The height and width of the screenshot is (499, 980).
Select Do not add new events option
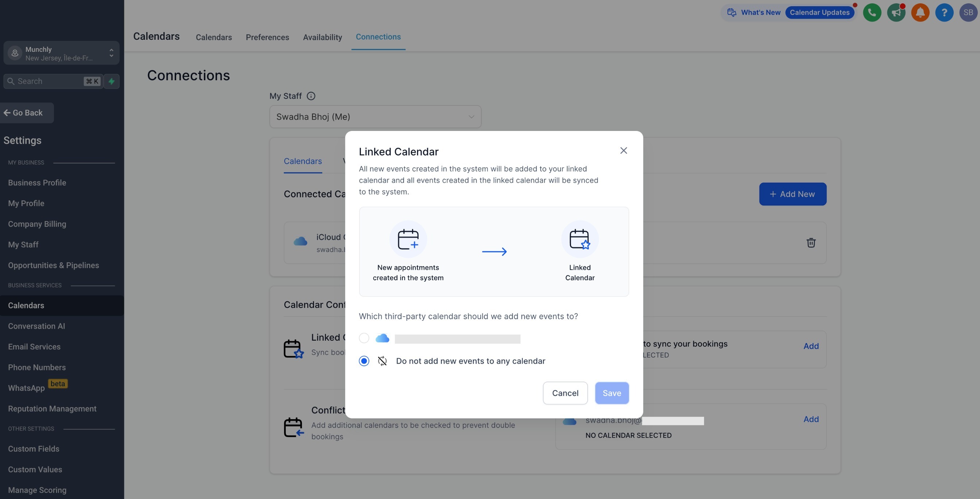(x=364, y=361)
